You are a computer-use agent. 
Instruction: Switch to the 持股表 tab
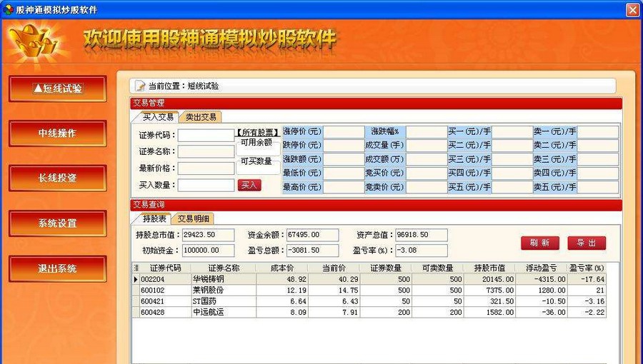pyautogui.click(x=154, y=218)
